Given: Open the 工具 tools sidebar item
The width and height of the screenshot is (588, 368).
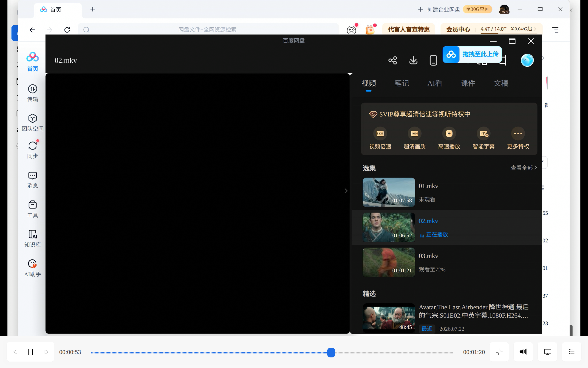Looking at the screenshot, I should (x=33, y=209).
